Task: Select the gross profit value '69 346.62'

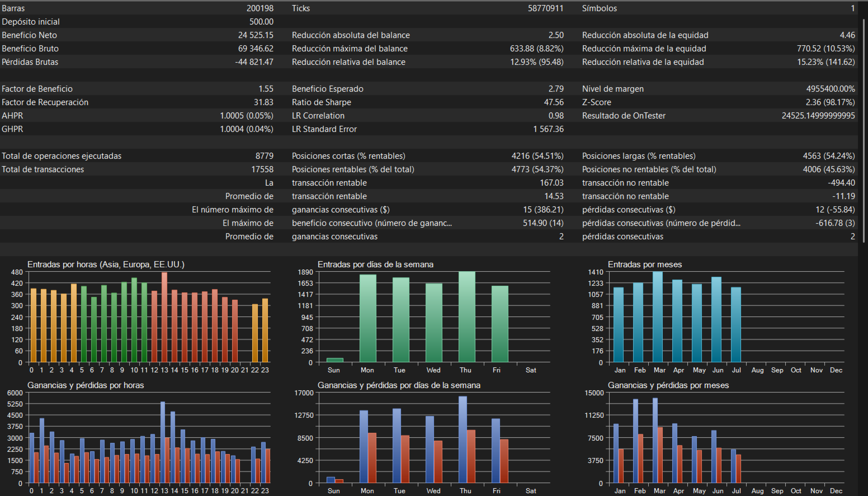Action: click(x=256, y=49)
